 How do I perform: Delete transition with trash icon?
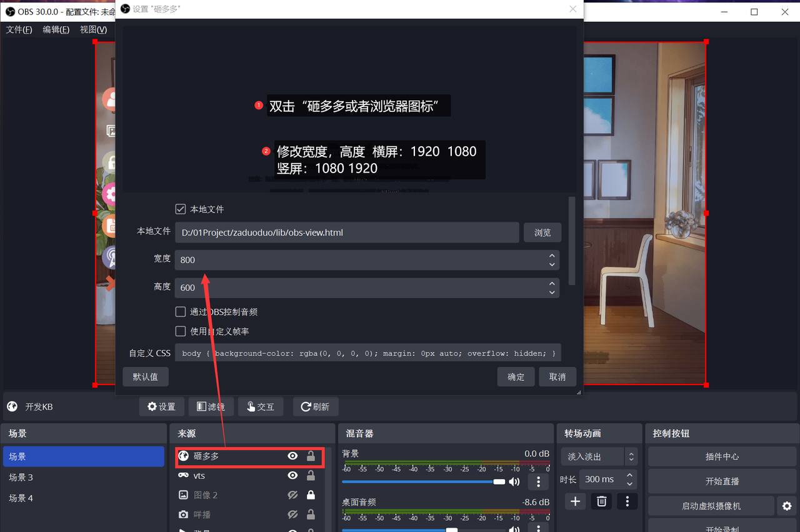(601, 501)
